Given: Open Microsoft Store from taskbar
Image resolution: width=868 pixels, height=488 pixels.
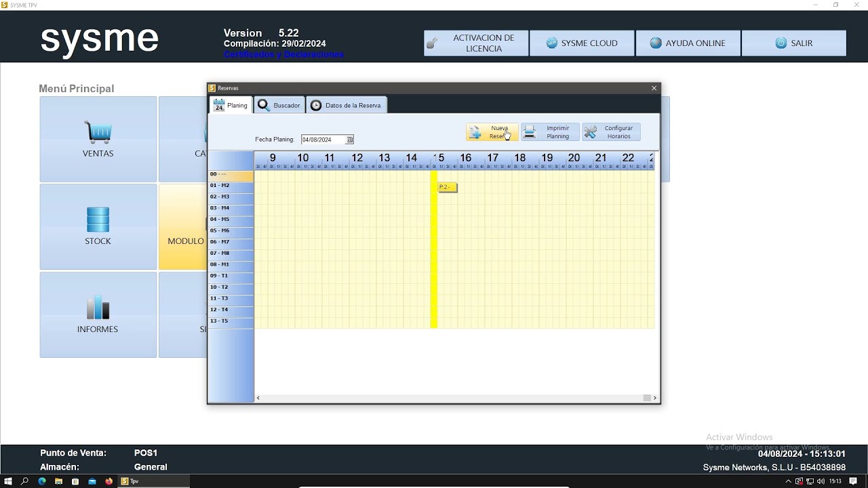Looking at the screenshot, I should 75,481.
